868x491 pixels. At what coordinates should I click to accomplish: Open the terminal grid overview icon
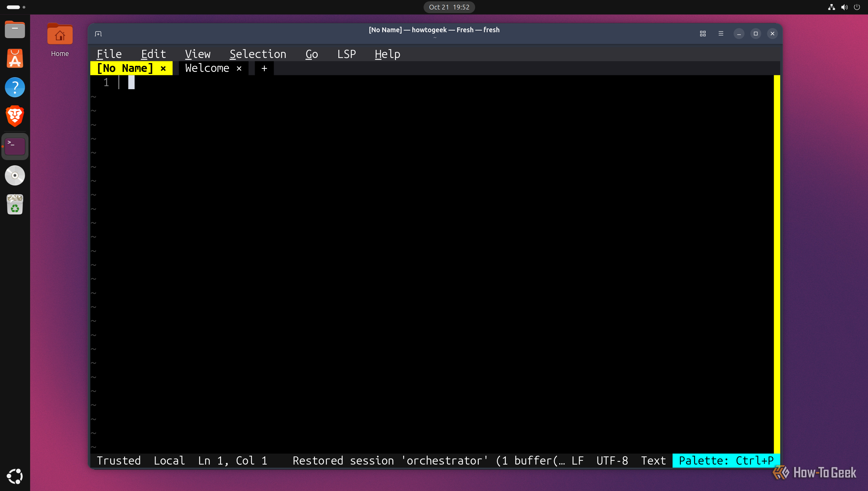pos(703,34)
